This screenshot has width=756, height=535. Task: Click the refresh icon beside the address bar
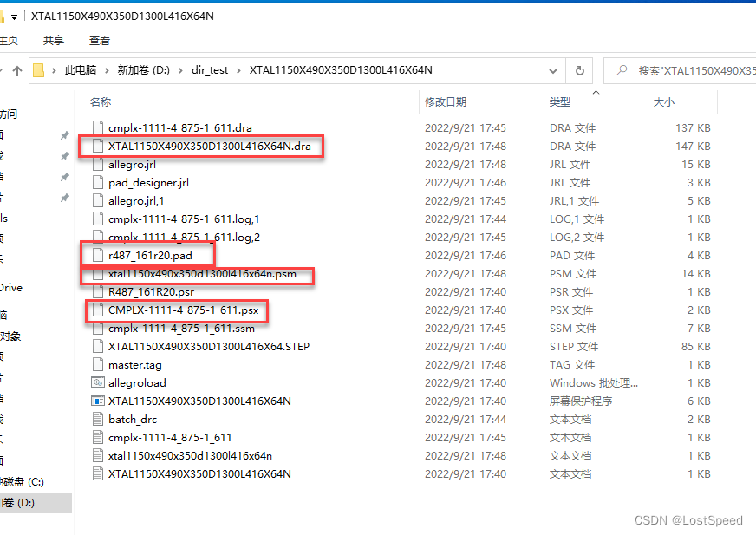point(579,70)
